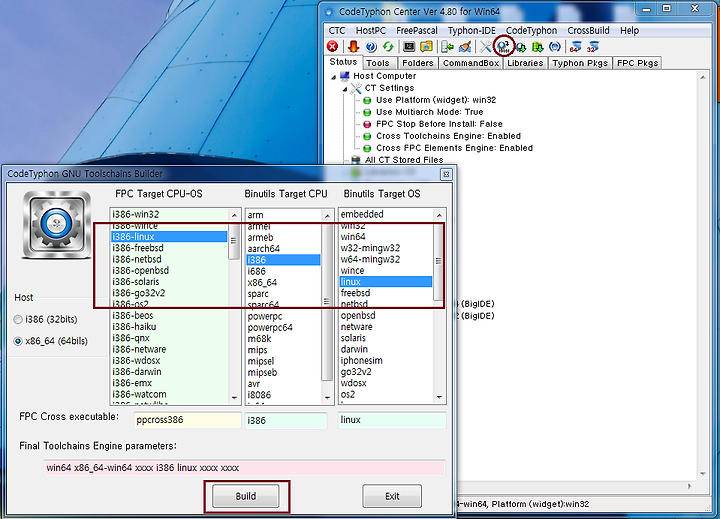
Task: Click the Binutils Target CPU scrollbar thumb
Action: tap(327, 301)
